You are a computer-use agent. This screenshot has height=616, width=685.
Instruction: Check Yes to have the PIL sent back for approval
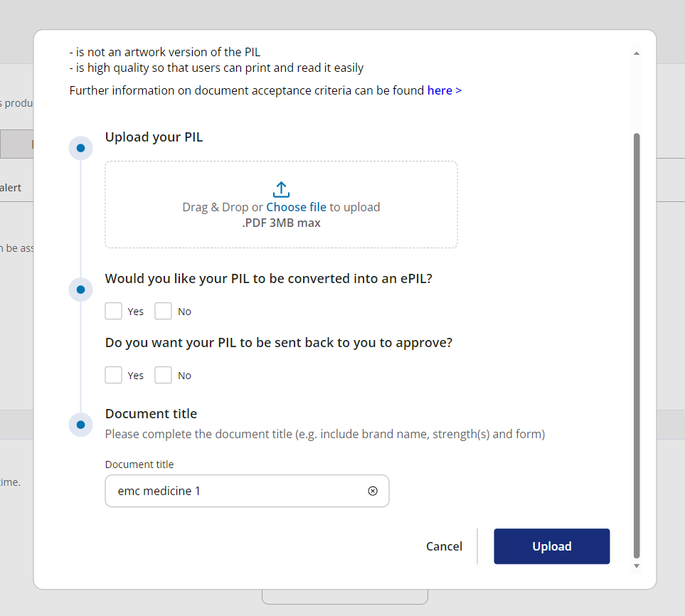click(x=113, y=375)
